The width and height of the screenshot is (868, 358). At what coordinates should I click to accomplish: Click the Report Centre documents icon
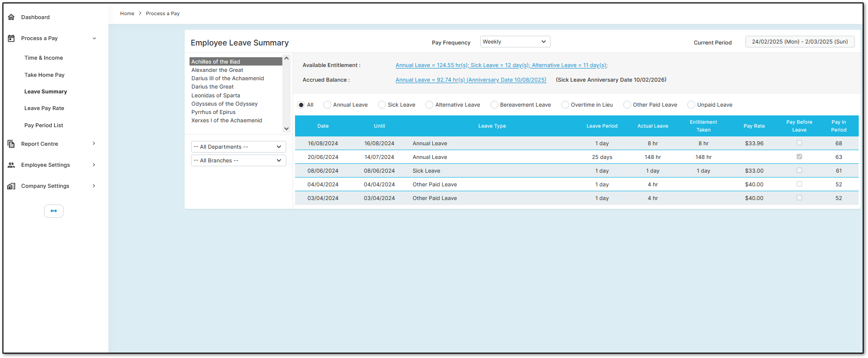[11, 144]
